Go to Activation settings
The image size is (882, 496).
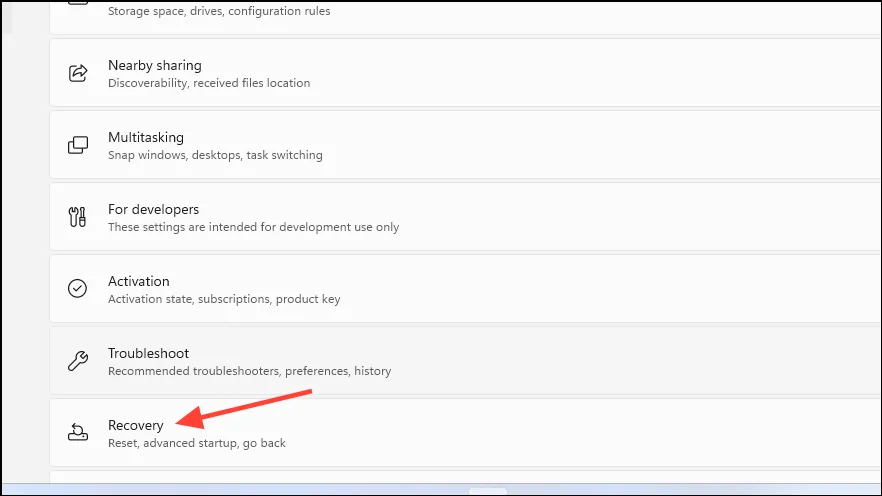[139, 282]
